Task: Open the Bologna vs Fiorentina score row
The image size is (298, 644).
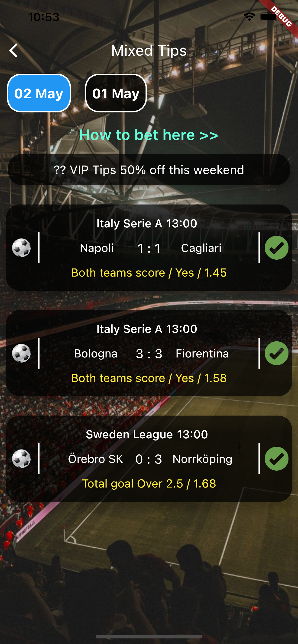Action: pyautogui.click(x=149, y=354)
